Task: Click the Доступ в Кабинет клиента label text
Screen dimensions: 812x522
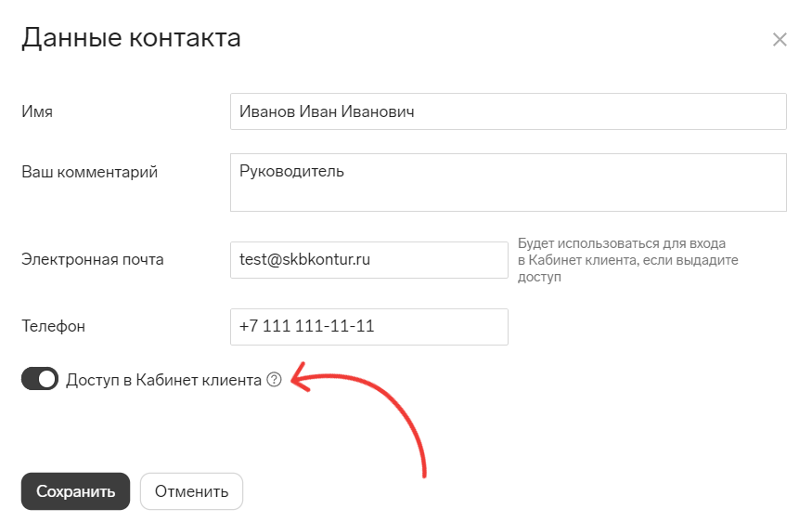Action: pyautogui.click(x=163, y=380)
